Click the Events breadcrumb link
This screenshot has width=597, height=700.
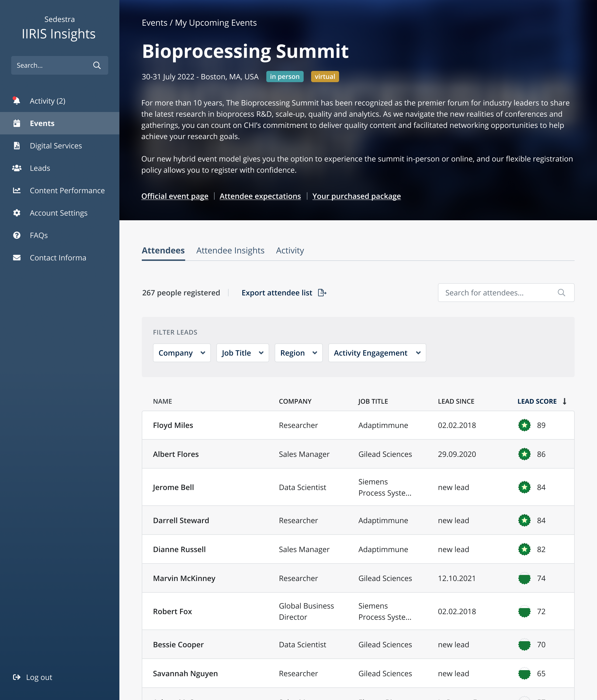pyautogui.click(x=154, y=23)
